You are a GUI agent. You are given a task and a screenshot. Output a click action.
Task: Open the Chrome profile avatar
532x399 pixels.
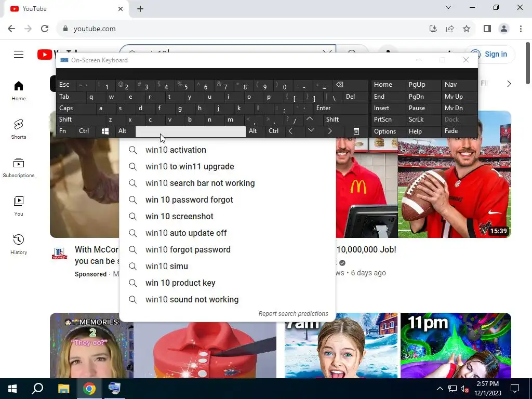tap(504, 29)
